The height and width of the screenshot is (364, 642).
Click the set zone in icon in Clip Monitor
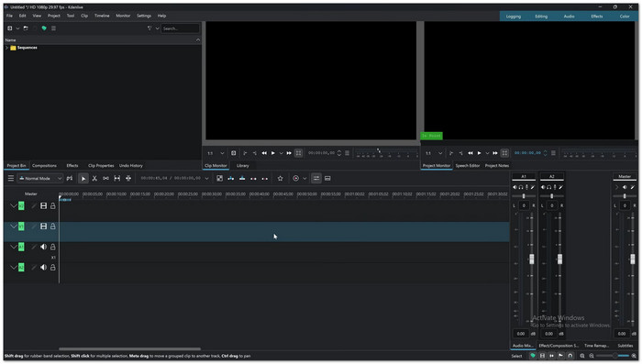[x=245, y=153]
